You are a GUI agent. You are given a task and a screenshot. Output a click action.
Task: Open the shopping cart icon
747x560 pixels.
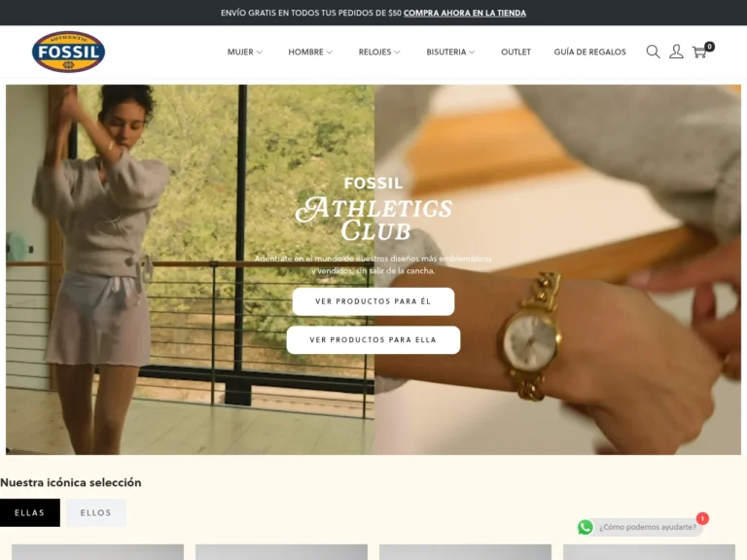699,52
